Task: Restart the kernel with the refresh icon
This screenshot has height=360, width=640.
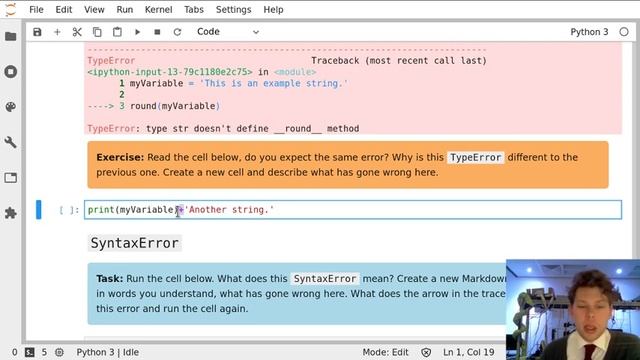Action: pos(177,32)
